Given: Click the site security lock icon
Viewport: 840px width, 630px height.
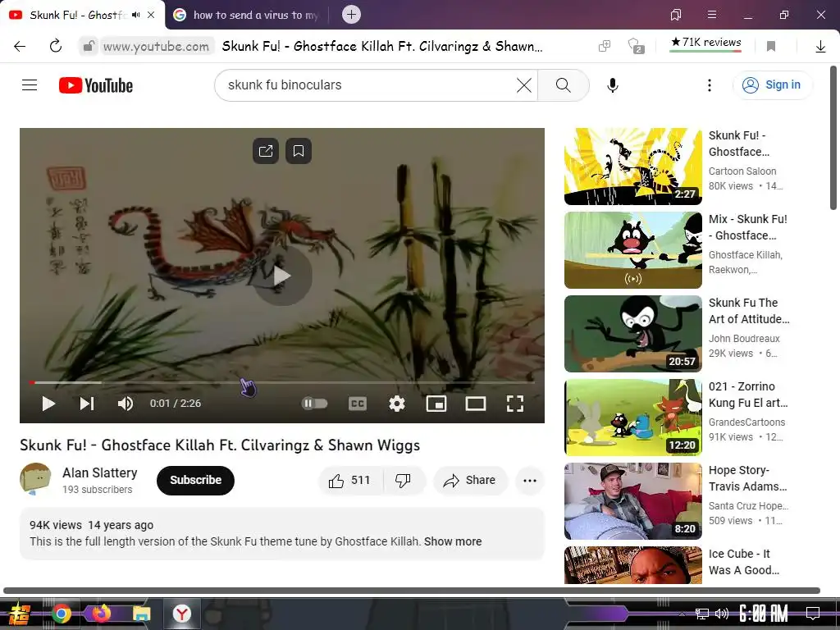Looking at the screenshot, I should point(89,46).
